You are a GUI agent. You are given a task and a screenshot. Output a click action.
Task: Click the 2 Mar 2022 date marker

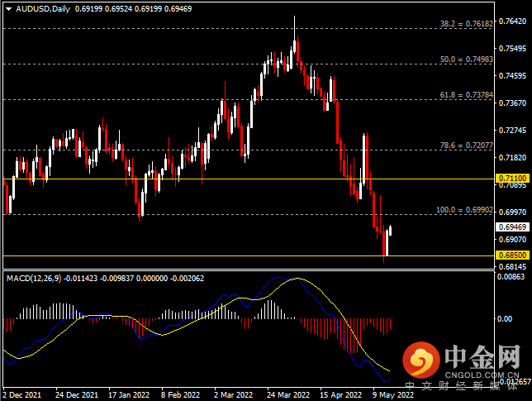[233, 394]
